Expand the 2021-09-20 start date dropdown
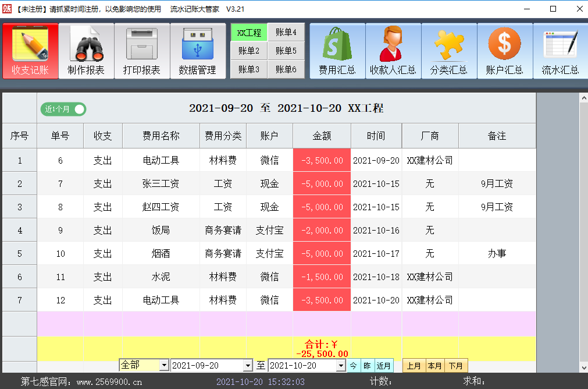Image resolution: width=588 pixels, height=389 pixels. point(247,365)
